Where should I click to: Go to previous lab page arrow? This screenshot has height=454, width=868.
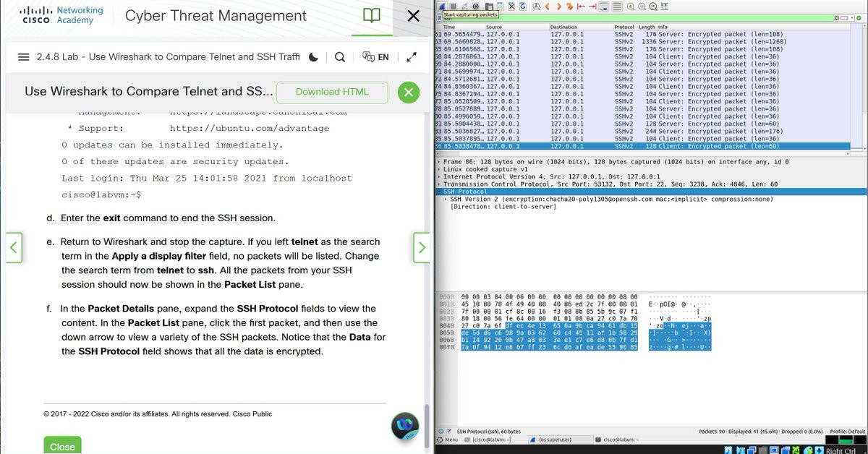14,247
